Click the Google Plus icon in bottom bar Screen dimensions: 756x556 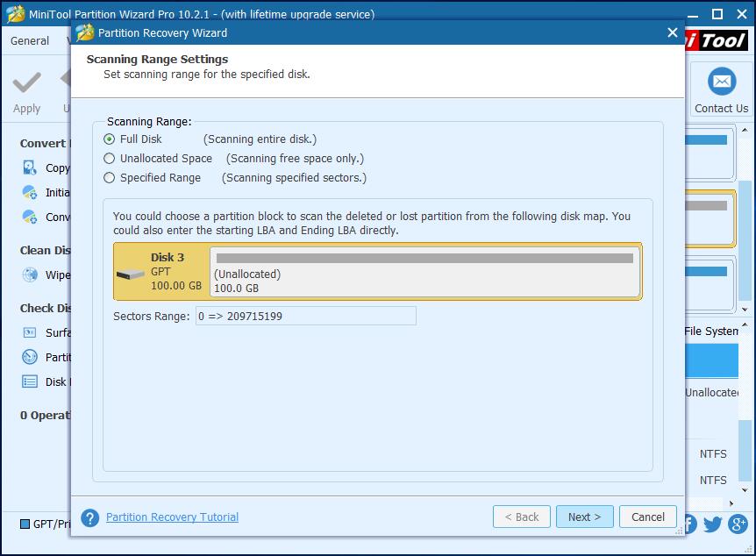coord(738,524)
